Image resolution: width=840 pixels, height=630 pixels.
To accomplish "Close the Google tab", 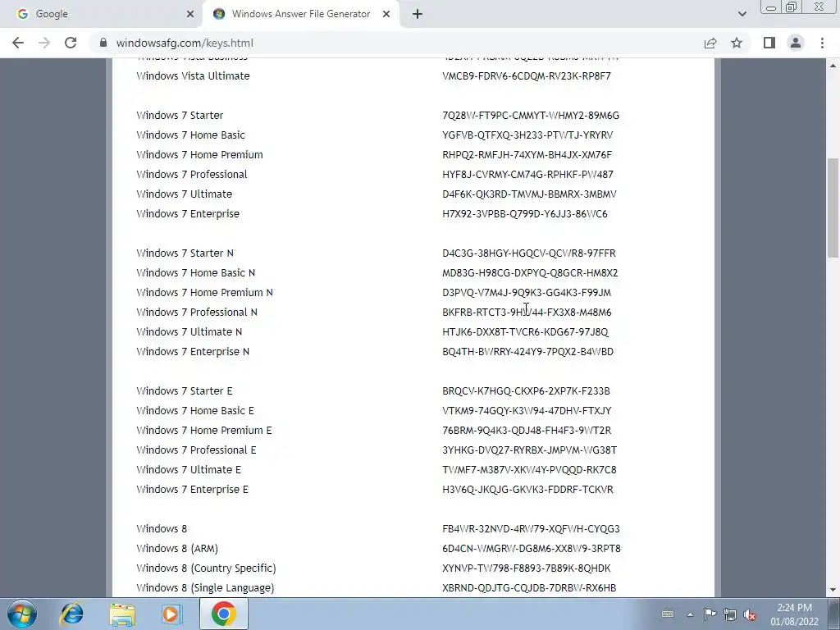I will click(190, 14).
